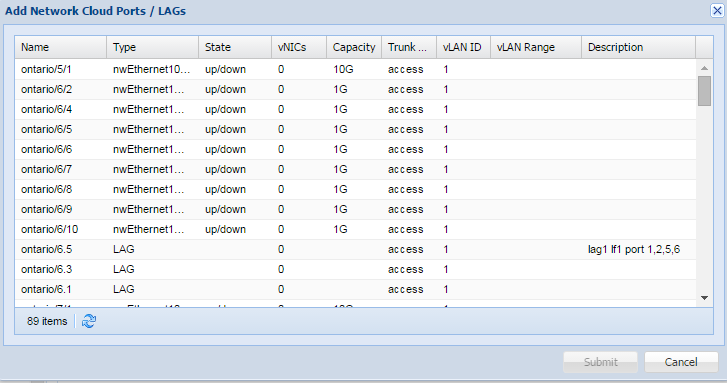This screenshot has height=383, width=727.
Task: Select the ontario/6/5 row
Action: click(x=355, y=129)
